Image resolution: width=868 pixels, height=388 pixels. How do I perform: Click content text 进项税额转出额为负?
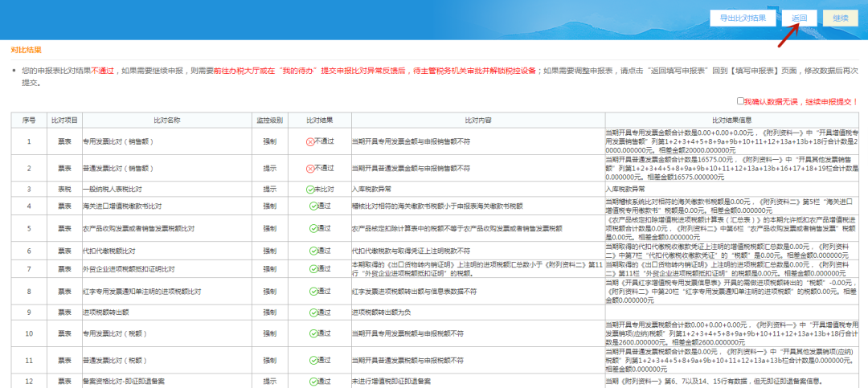[381, 312]
